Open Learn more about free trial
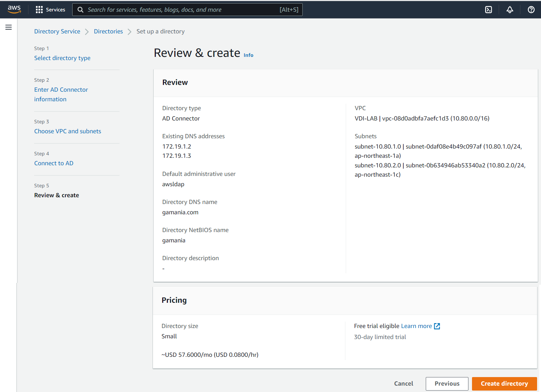Viewport: 541px width, 392px height. point(416,326)
